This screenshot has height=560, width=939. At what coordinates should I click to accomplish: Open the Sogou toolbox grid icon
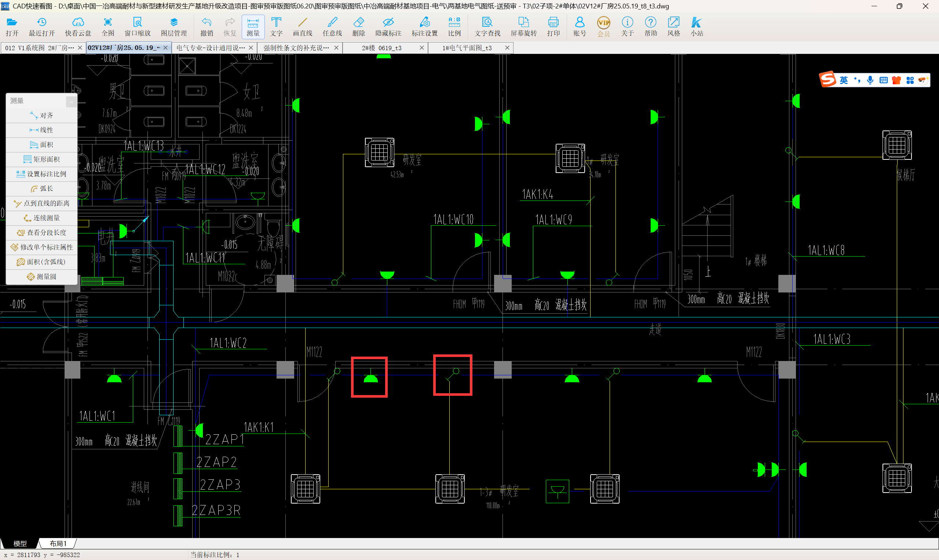pyautogui.click(x=910, y=80)
